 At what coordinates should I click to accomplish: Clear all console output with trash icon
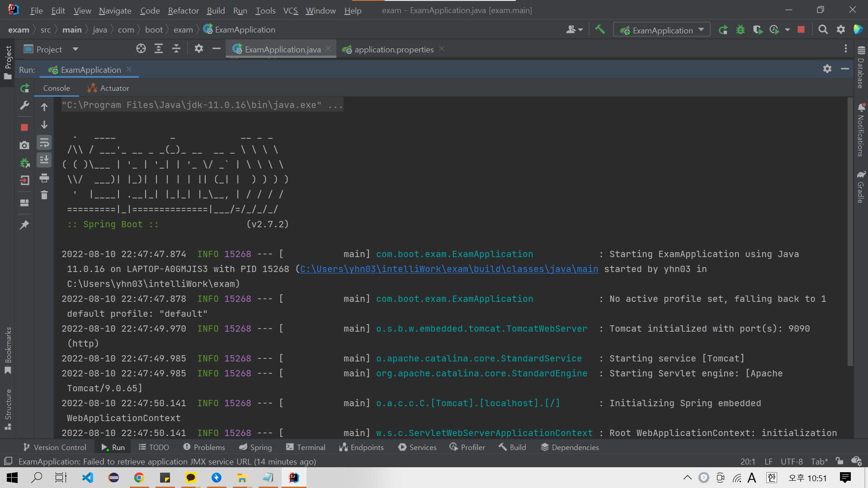click(x=44, y=195)
